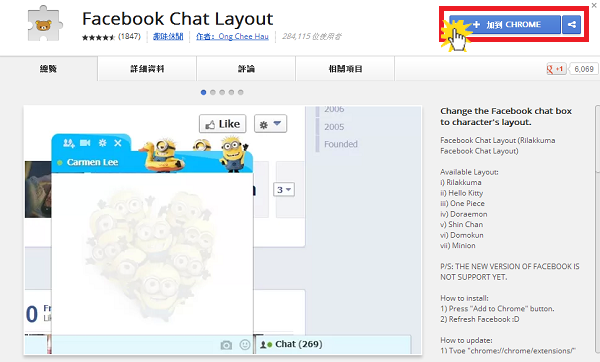Click the Google +1 button
The height and width of the screenshot is (362, 600).
point(556,69)
